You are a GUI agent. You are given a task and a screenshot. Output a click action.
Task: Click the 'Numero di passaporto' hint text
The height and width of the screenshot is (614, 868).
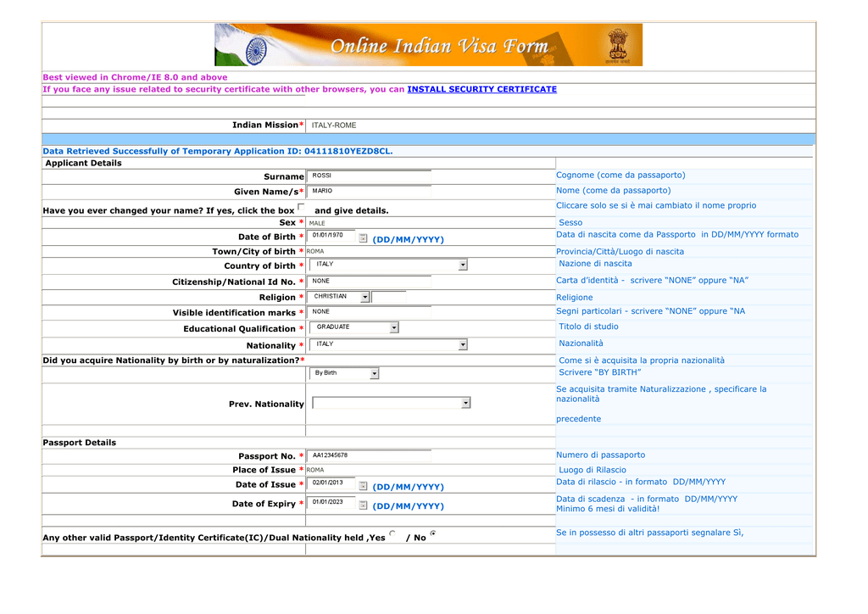tap(601, 455)
